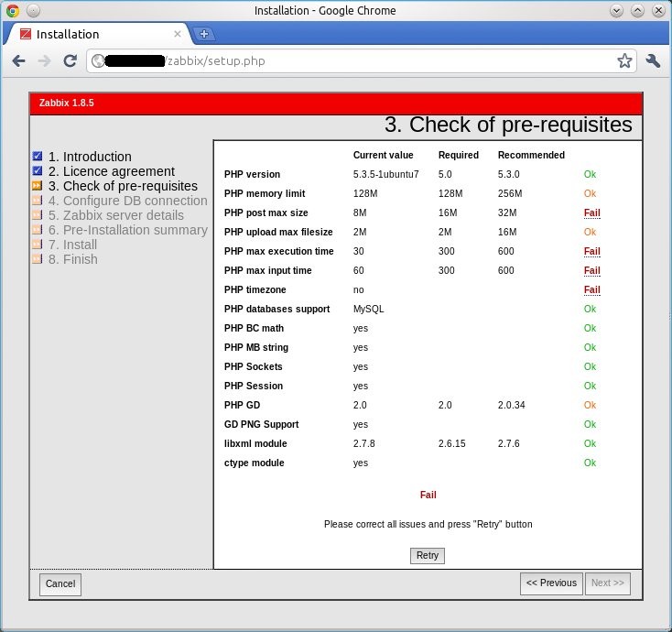Click Fail link for PHP max input time
This screenshot has width=672, height=632.
point(591,270)
